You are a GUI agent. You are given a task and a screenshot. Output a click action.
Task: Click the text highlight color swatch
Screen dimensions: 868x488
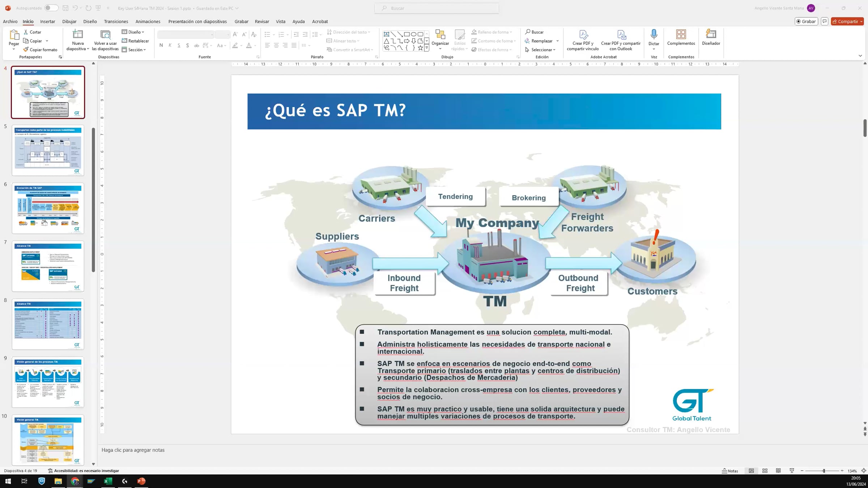tap(235, 45)
